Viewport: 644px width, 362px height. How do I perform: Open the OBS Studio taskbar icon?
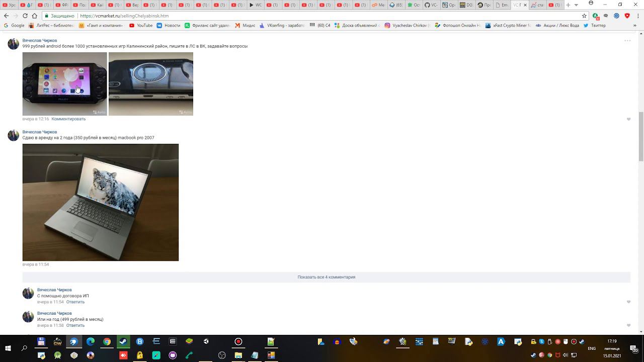click(x=222, y=355)
